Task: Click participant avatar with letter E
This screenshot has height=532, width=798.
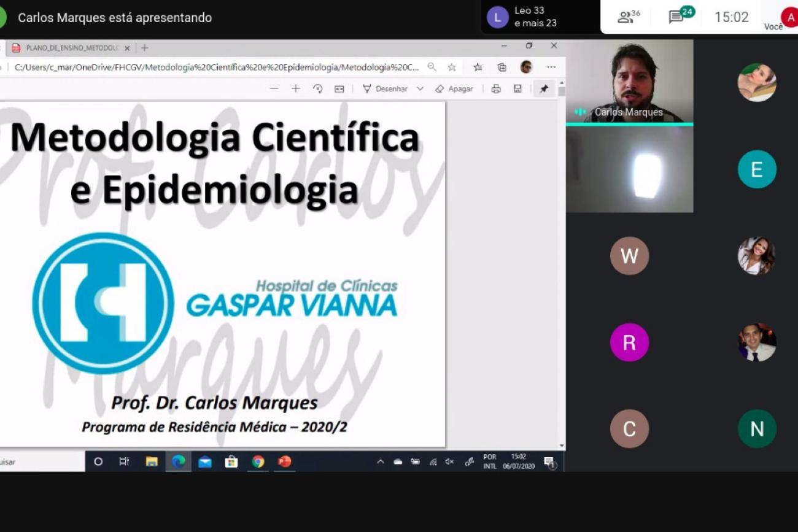Action: (757, 169)
